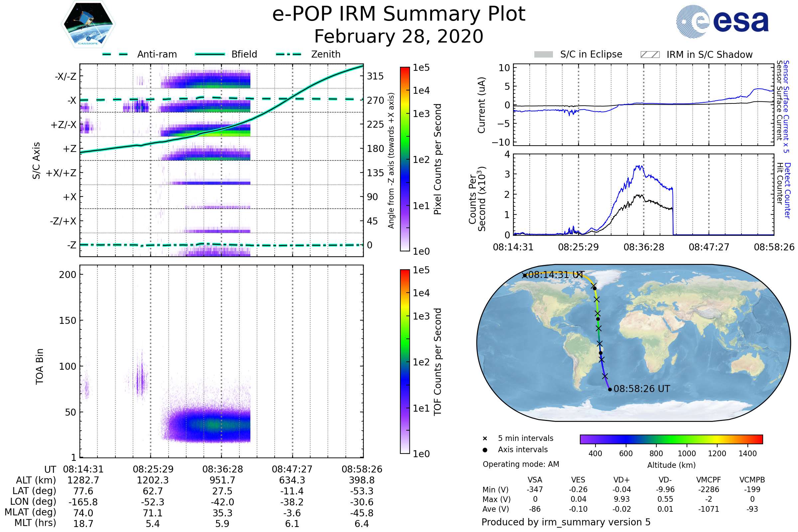Click the 08:58:26 UT orbit endpoint dot

[610, 389]
